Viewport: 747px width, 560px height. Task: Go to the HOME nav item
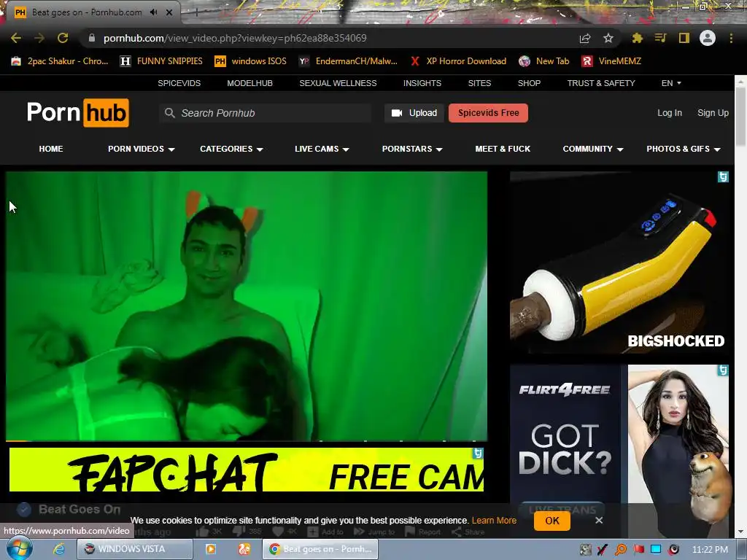pos(51,149)
